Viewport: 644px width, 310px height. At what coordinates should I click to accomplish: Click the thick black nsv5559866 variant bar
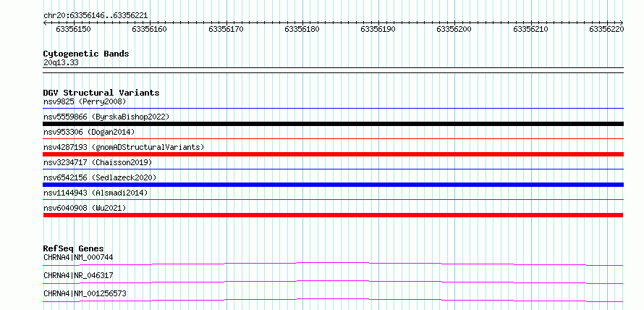click(333, 124)
